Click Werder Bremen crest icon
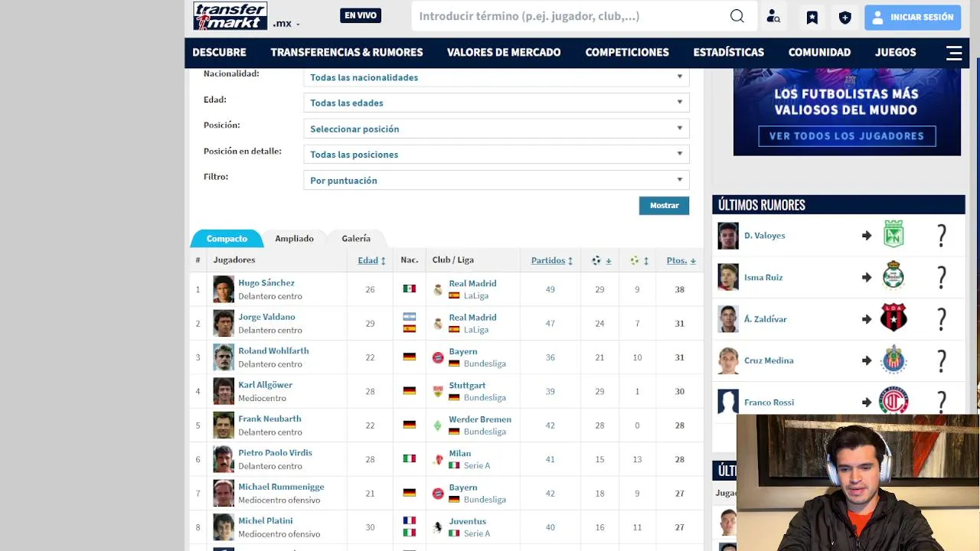 438,425
